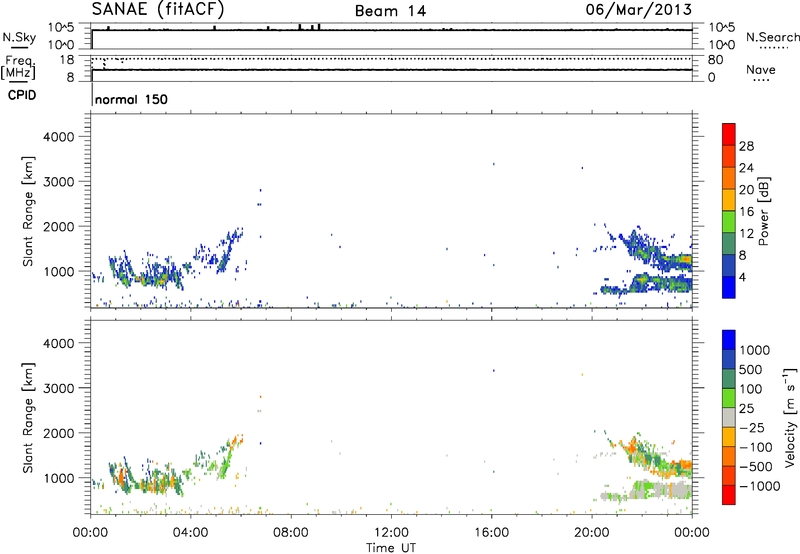Click the 3000 tick on the velocity panel
The width and height of the screenshot is (800, 554).
[x=59, y=388]
